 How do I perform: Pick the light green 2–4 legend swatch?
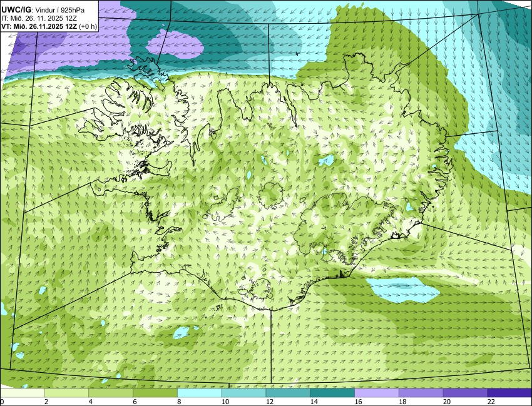pos(66,393)
